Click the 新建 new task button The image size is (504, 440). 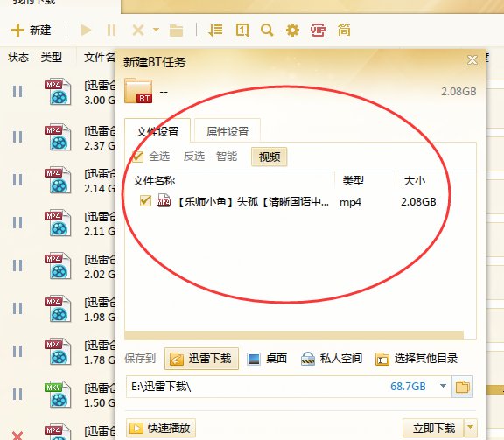pyautogui.click(x=31, y=31)
